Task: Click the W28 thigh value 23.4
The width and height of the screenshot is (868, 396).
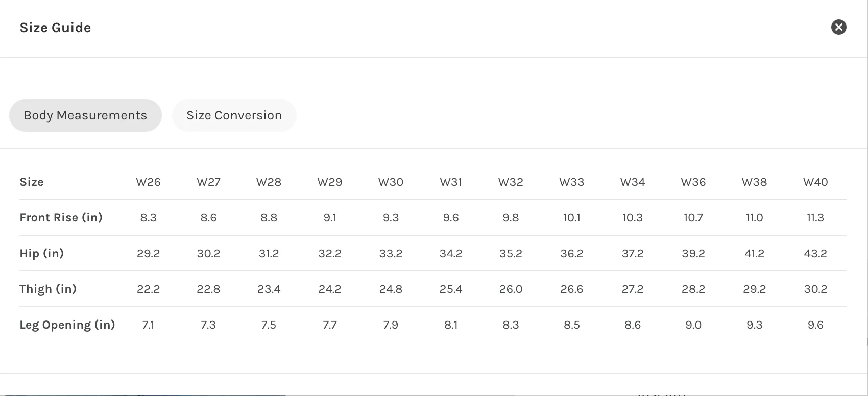Action: [269, 289]
